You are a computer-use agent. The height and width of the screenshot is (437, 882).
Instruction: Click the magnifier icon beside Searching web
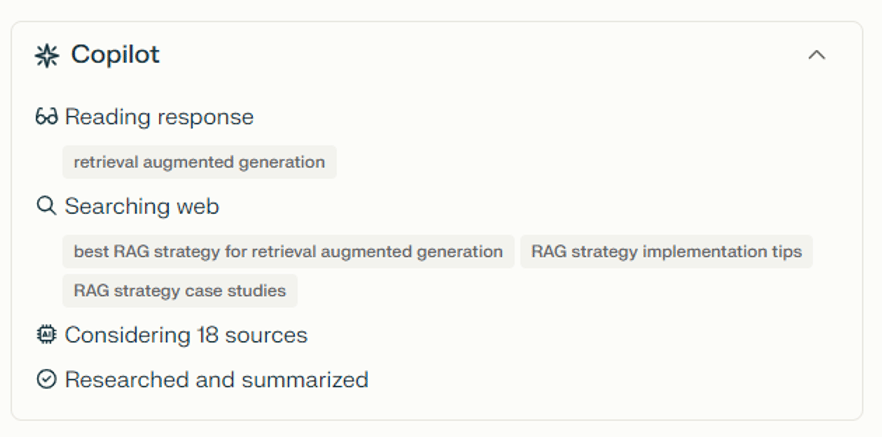tap(46, 206)
